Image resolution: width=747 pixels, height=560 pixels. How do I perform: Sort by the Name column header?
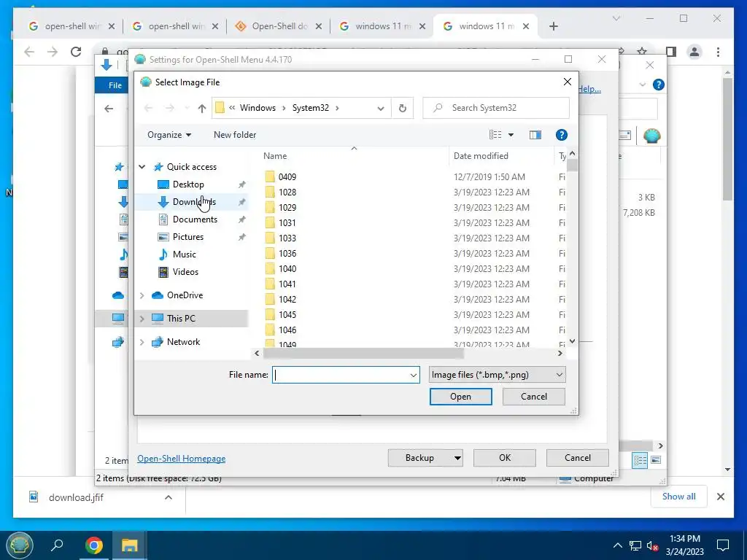(275, 156)
